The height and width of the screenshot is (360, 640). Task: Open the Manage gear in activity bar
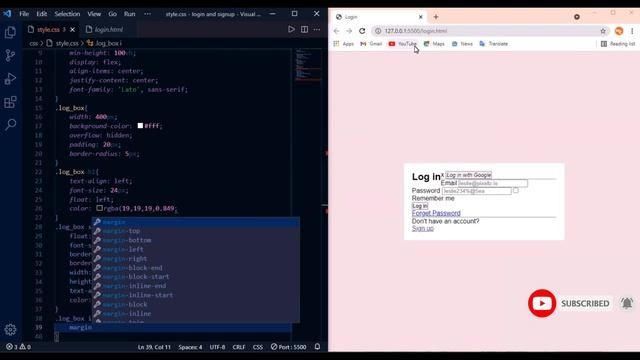[10, 329]
